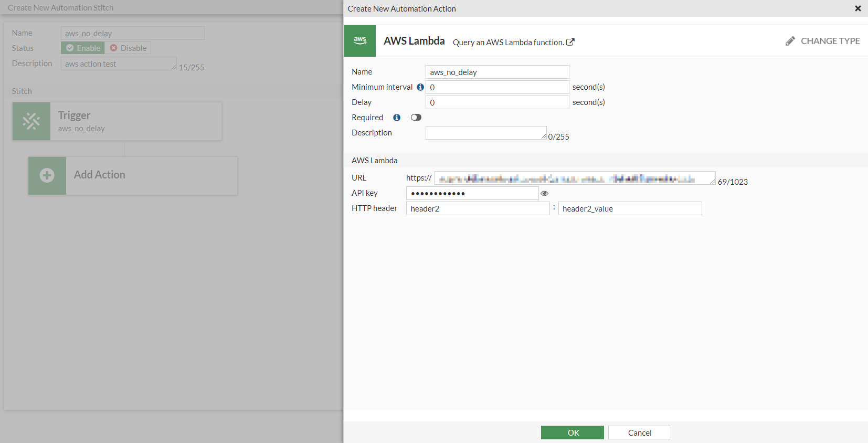Viewport: 868px width, 443px height.
Task: Click the Trigger icon in the stitch
Action: tap(31, 121)
